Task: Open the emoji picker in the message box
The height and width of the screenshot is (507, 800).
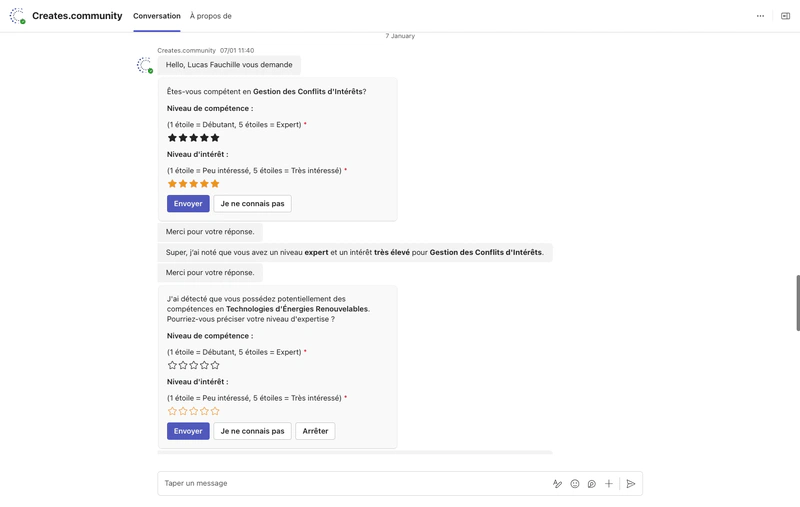Action: pyautogui.click(x=575, y=484)
